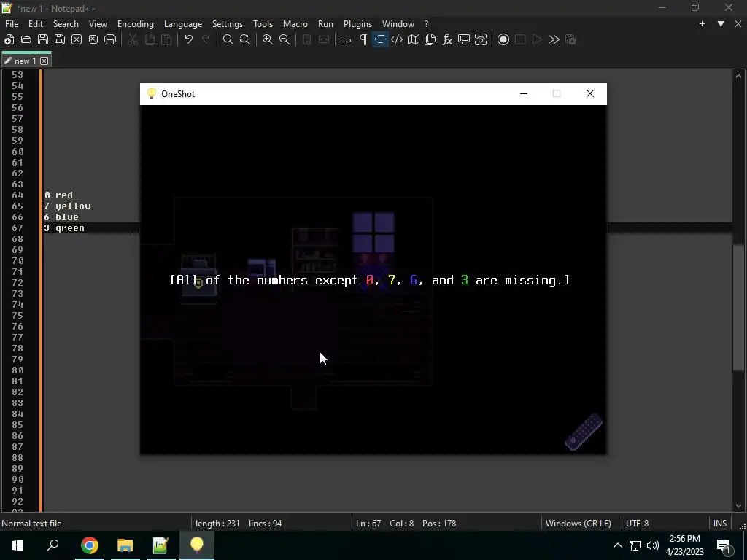747x560 pixels.
Task: Expand the document list dropdown arrow
Action: coord(721,24)
